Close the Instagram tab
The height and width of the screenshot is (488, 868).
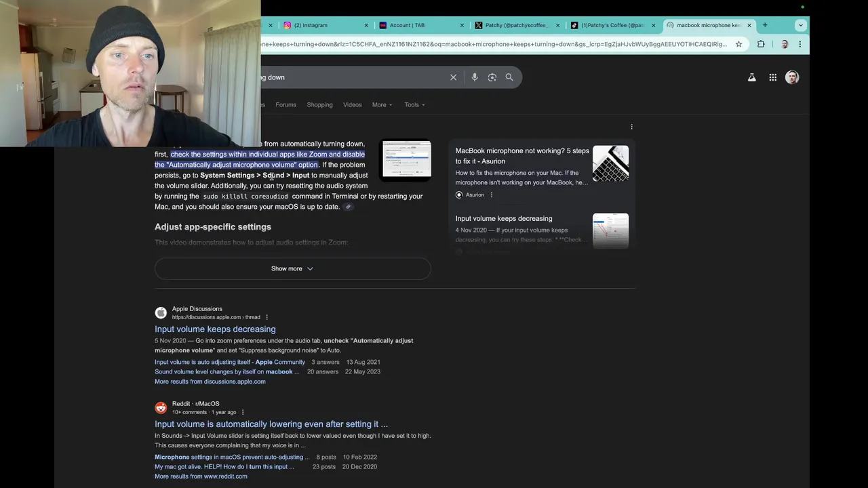pyautogui.click(x=366, y=25)
